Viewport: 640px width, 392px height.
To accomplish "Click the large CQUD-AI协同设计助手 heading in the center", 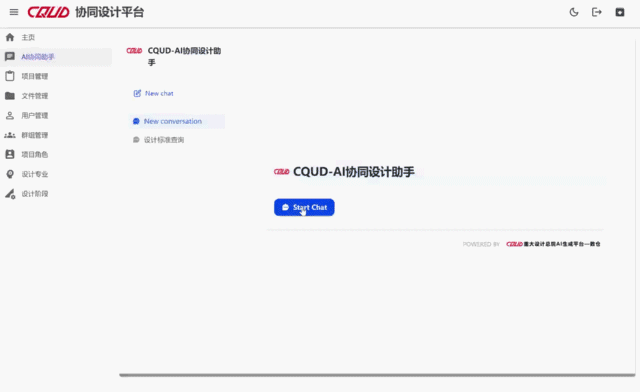I will tap(353, 172).
